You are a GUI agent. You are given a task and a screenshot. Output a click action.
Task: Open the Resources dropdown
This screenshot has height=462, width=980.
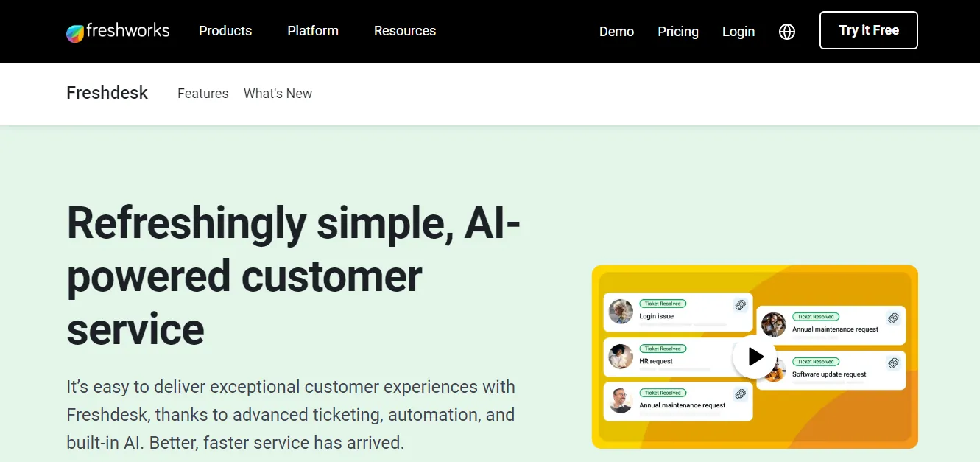pyautogui.click(x=404, y=31)
